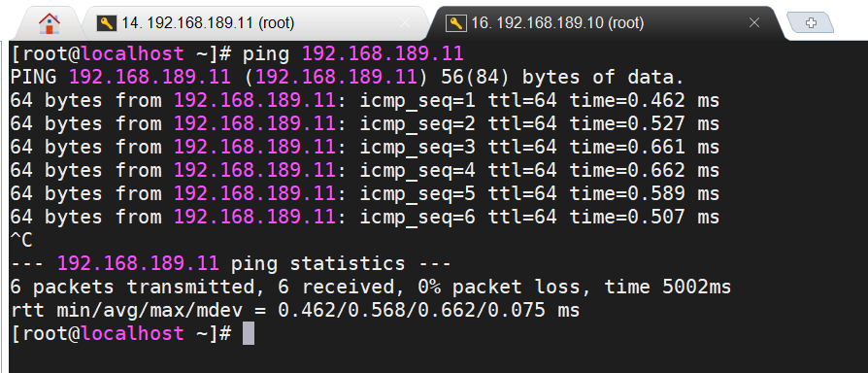Click the icmp_seq=6 time=0.507 ms line

365,217
